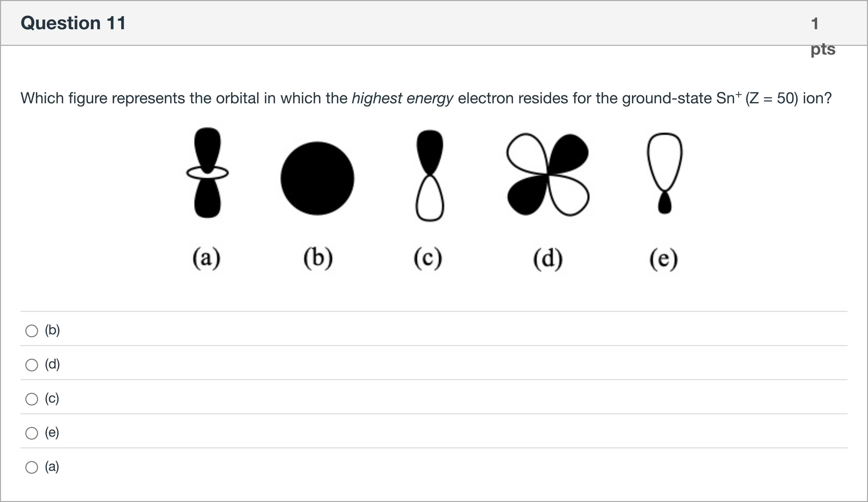Viewport: 868px width, 502px height.
Task: Click the label (a) under its orbital
Action: pos(207,258)
